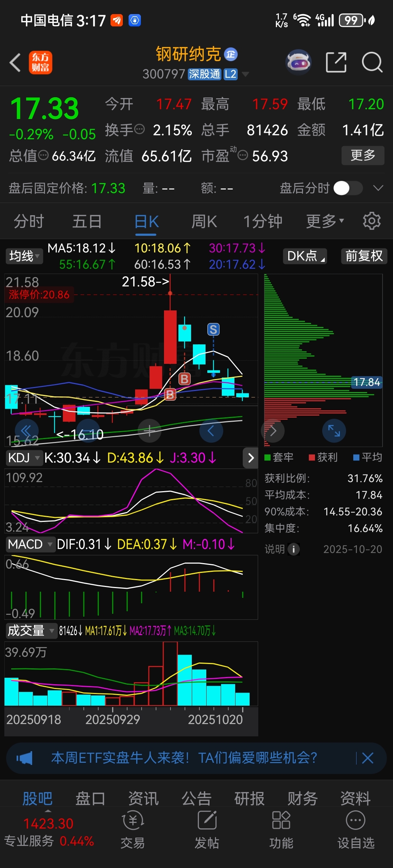Toggle after-hours intraday switch
The height and width of the screenshot is (868, 393).
pyautogui.click(x=348, y=188)
